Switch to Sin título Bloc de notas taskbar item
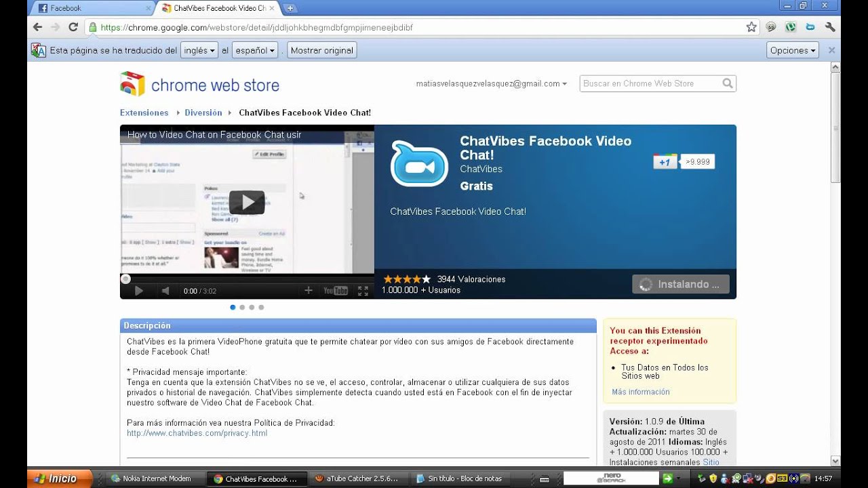868x488 pixels. (460, 479)
